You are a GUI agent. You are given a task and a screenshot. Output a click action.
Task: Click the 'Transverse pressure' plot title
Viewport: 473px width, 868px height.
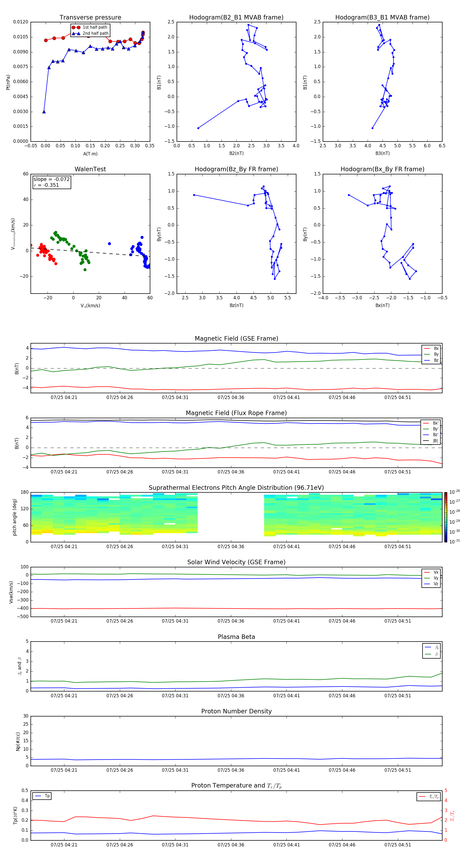pos(90,18)
